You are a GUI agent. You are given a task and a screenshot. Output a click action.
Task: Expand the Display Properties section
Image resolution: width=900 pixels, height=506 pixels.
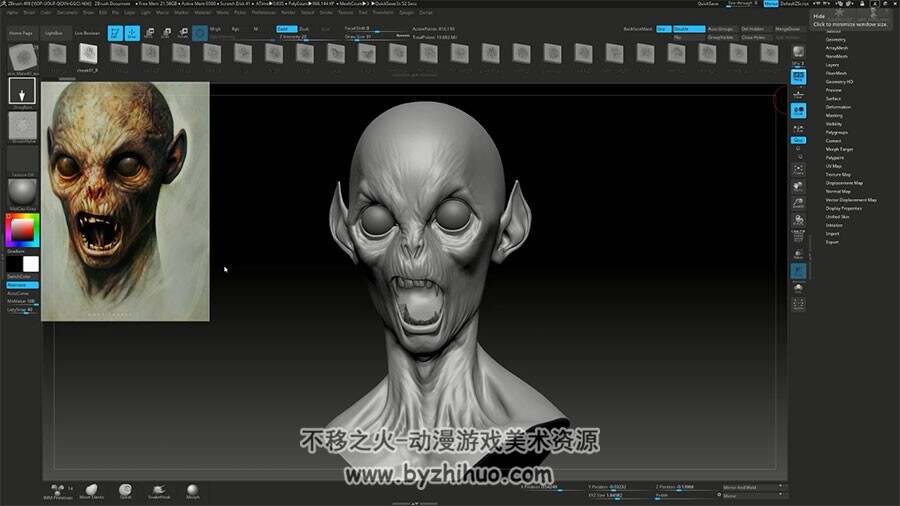click(x=844, y=208)
